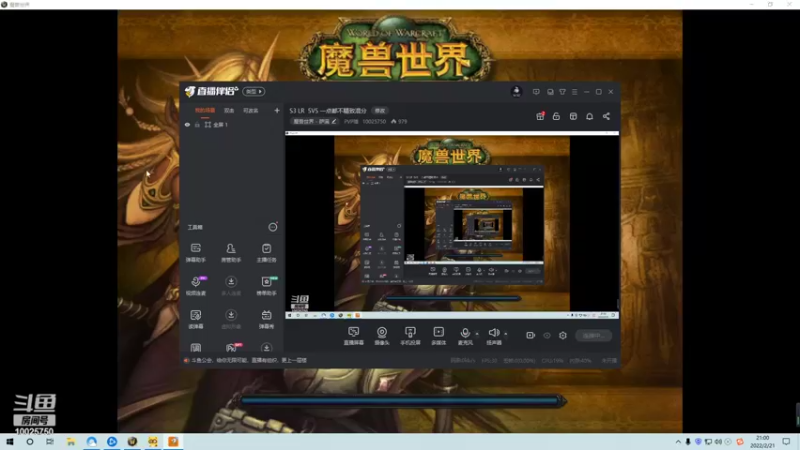This screenshot has height=450, width=800.
Task: Click the skin/shirt icon in title bar
Action: (x=562, y=92)
